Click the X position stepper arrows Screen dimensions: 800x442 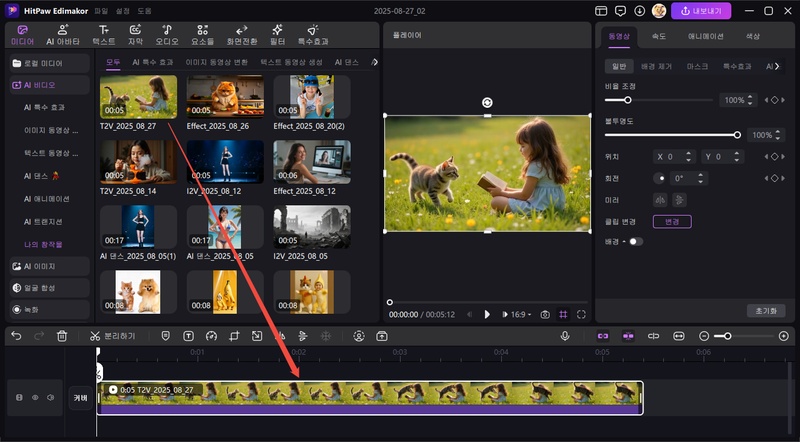(688, 157)
